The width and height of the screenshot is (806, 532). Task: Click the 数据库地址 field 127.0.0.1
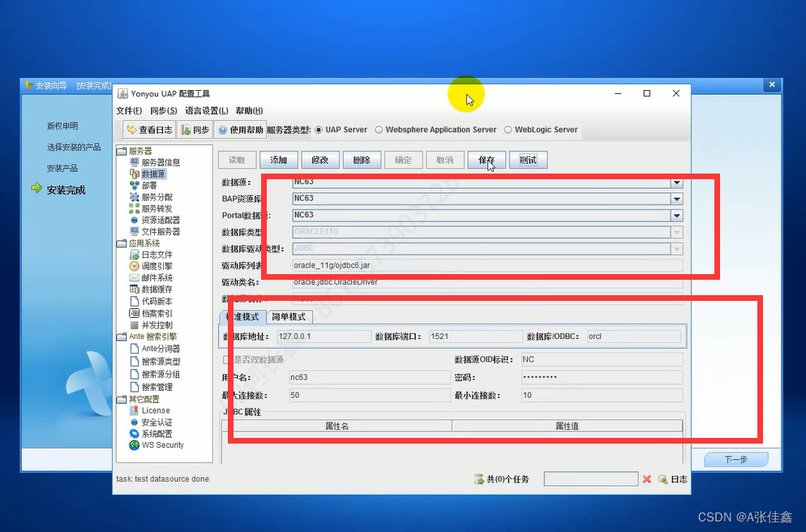[x=324, y=337]
